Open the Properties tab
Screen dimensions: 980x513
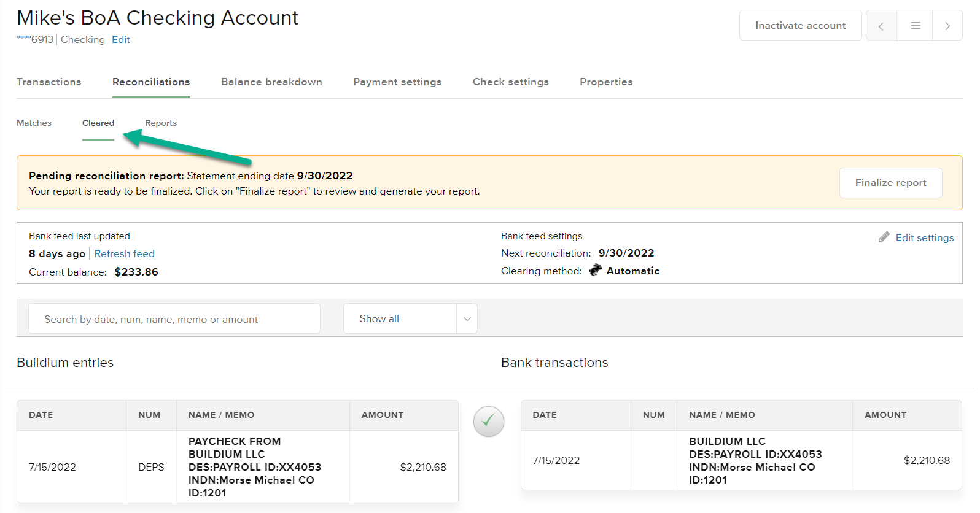[x=606, y=82]
